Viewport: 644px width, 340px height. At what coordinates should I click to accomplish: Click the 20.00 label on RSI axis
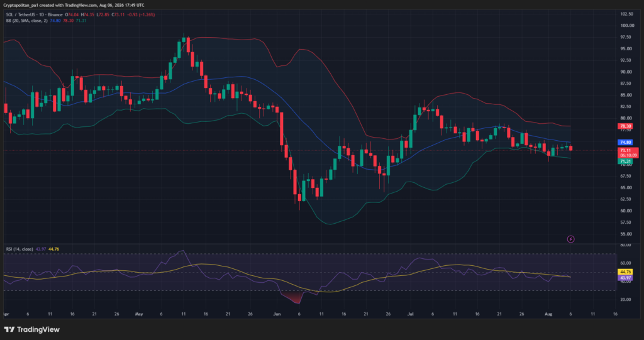pyautogui.click(x=626, y=300)
